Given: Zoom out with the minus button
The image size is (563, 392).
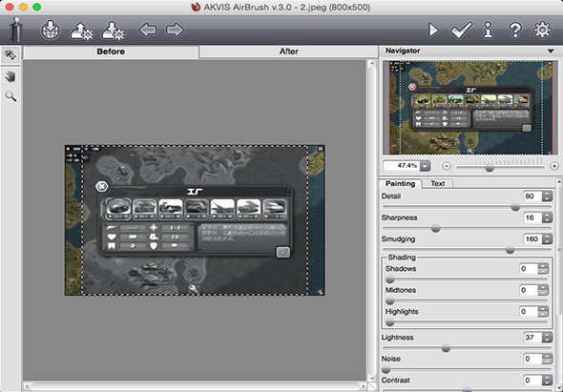Looking at the screenshot, I should point(447,166).
